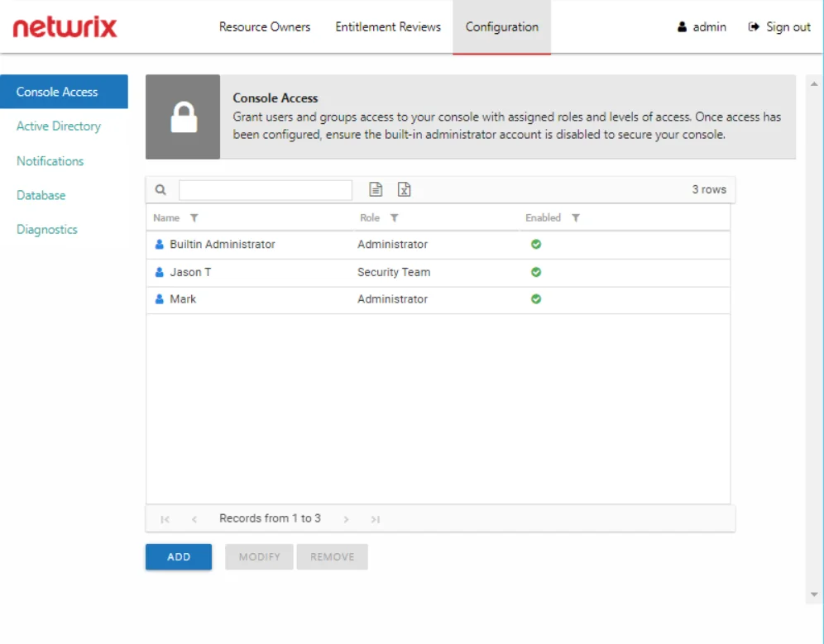Click Builtin Administrator user icon
824x644 pixels.
(x=159, y=244)
